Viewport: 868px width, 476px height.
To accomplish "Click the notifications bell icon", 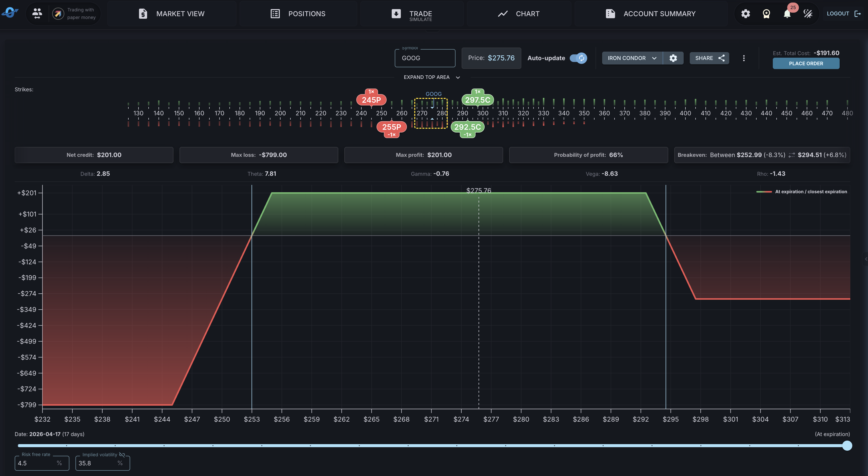I will tap(787, 14).
